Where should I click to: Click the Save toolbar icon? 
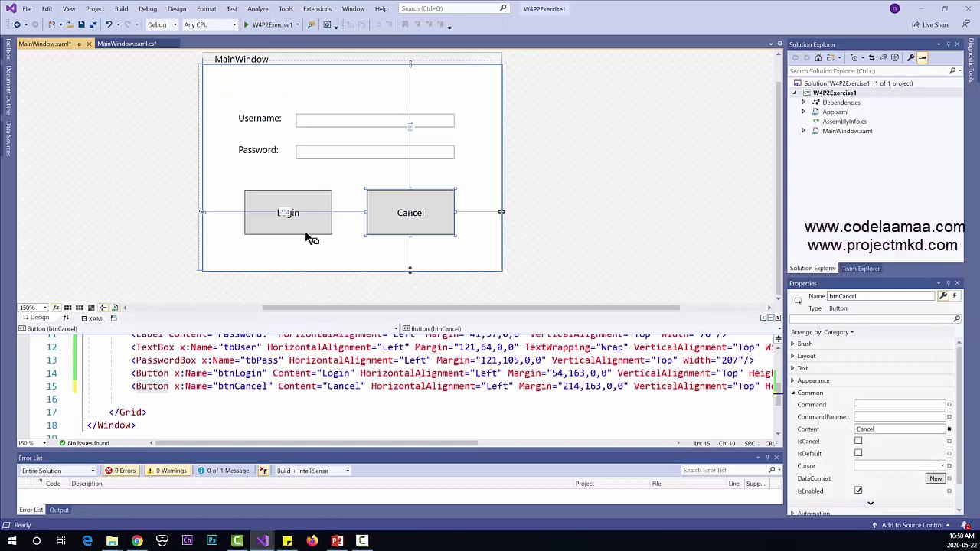point(81,24)
